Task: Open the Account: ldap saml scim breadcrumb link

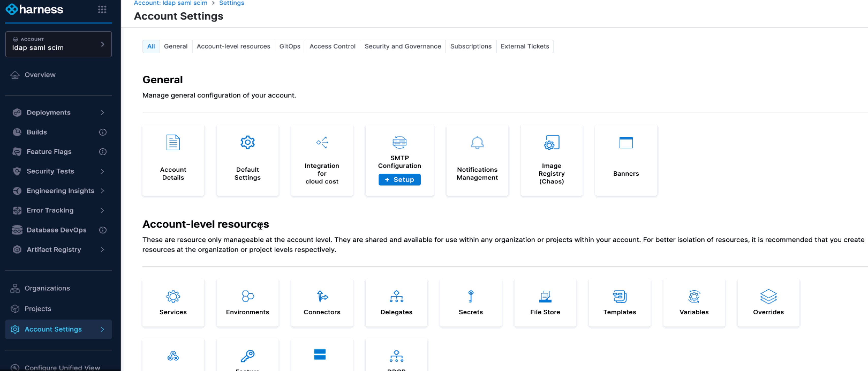Action: click(170, 3)
